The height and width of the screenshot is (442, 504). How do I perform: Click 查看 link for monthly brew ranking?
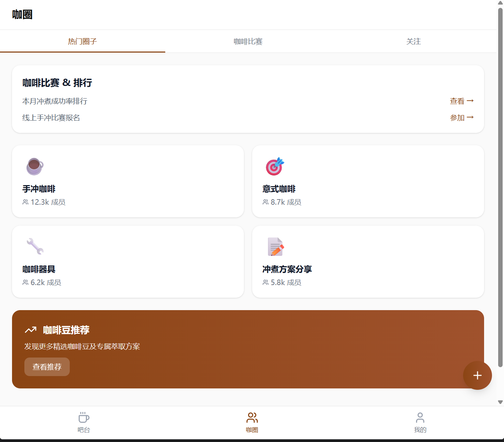[462, 101]
